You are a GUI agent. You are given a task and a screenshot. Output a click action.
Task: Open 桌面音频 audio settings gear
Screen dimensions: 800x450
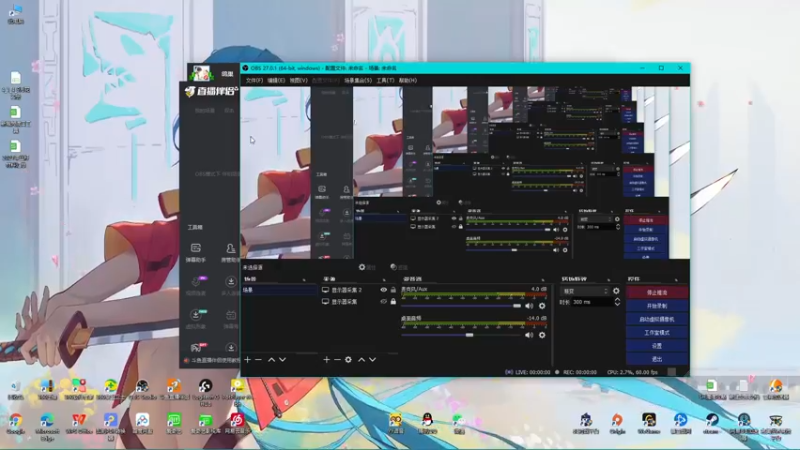click(542, 335)
